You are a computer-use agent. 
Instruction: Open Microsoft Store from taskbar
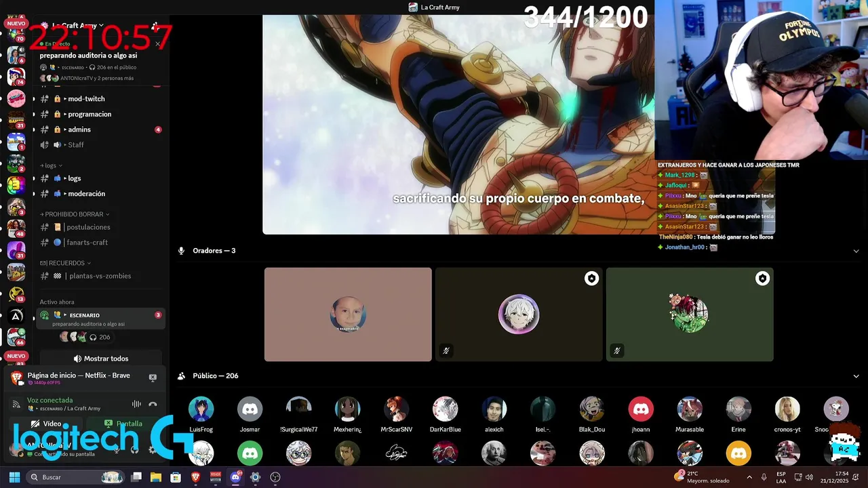176,477
